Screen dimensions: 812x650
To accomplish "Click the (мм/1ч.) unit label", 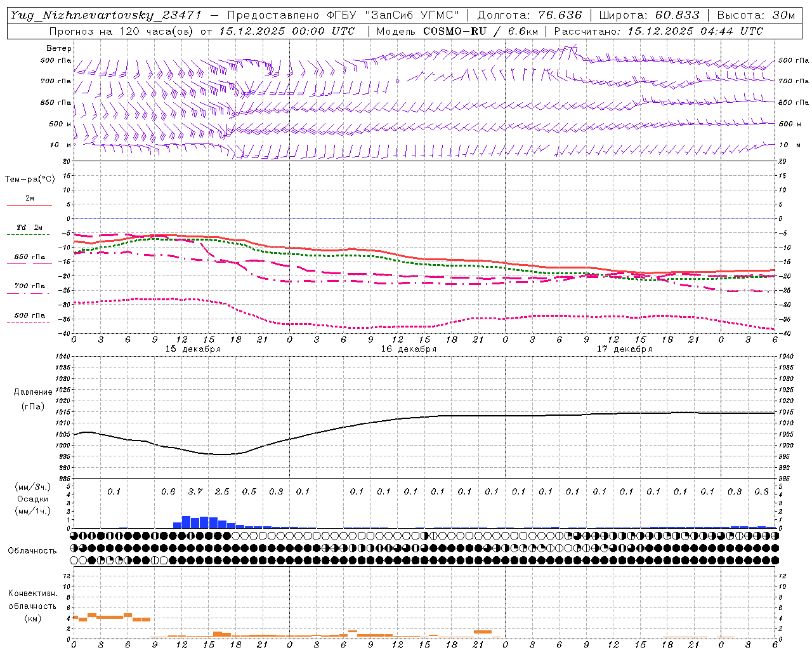I will (33, 511).
